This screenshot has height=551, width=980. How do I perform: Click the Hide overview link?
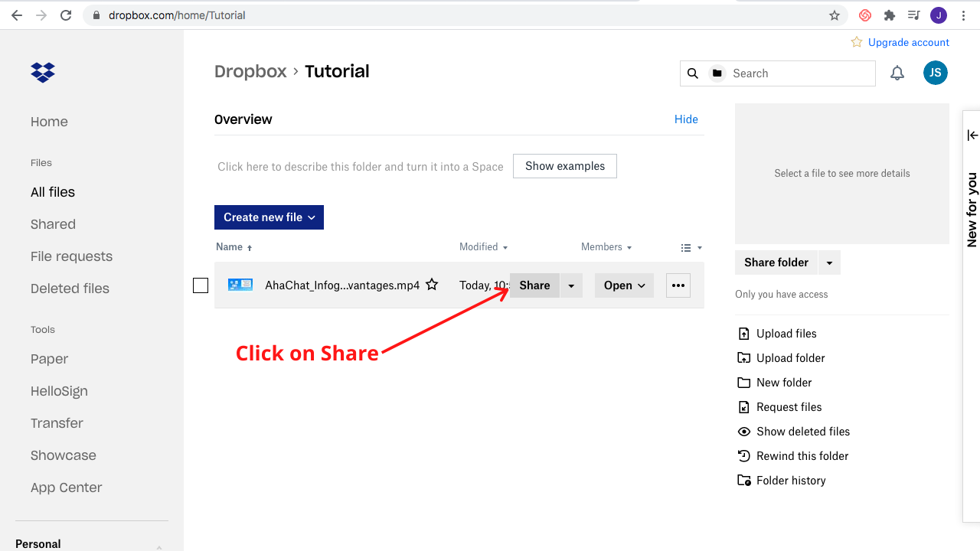click(686, 119)
